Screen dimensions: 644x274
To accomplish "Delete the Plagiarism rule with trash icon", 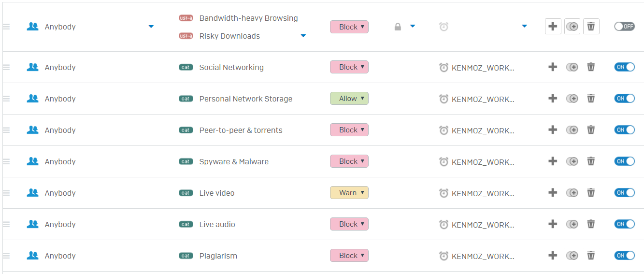I will 590,256.
